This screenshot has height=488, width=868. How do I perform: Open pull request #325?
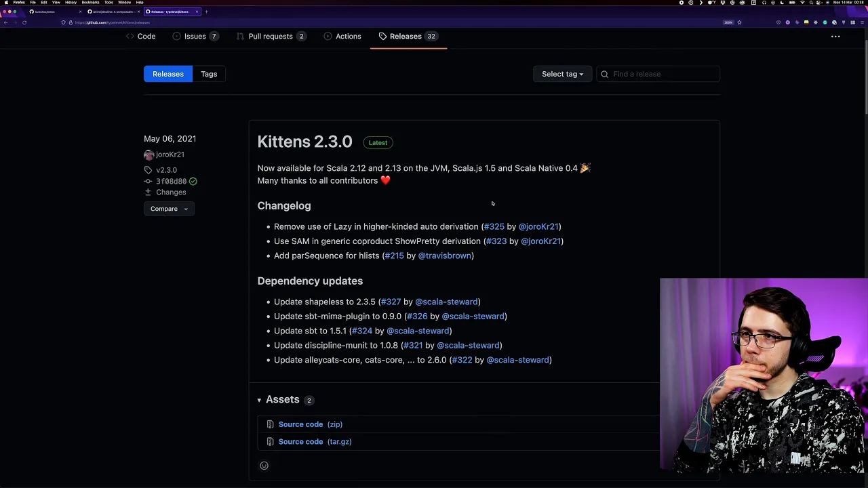pos(494,226)
